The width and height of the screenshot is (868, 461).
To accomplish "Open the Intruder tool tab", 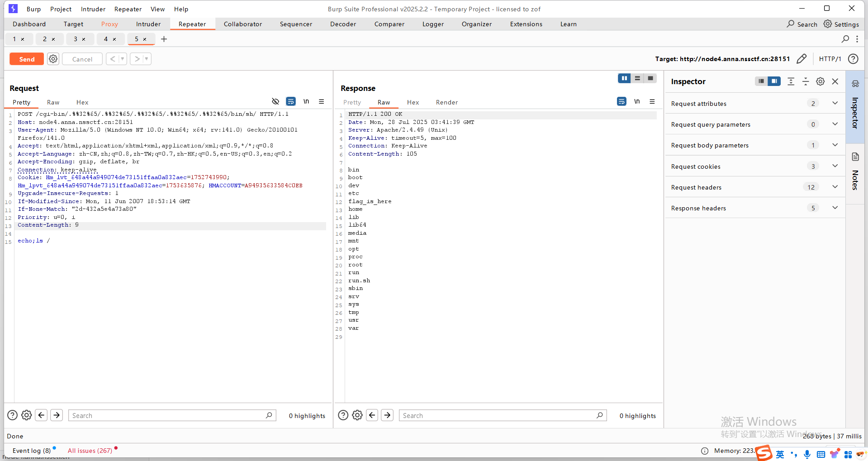I will point(148,24).
